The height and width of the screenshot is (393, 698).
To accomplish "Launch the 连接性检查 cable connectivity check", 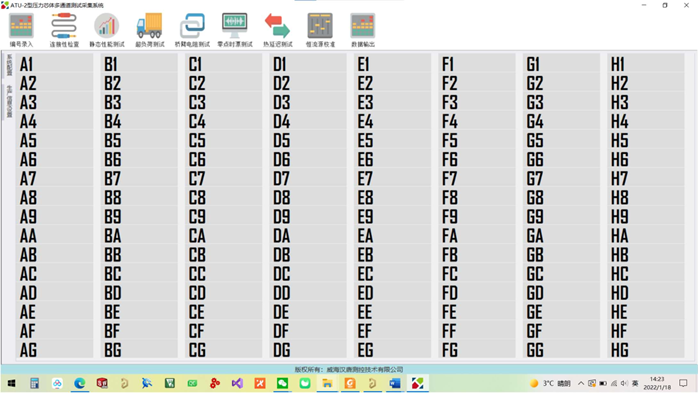I will click(64, 30).
